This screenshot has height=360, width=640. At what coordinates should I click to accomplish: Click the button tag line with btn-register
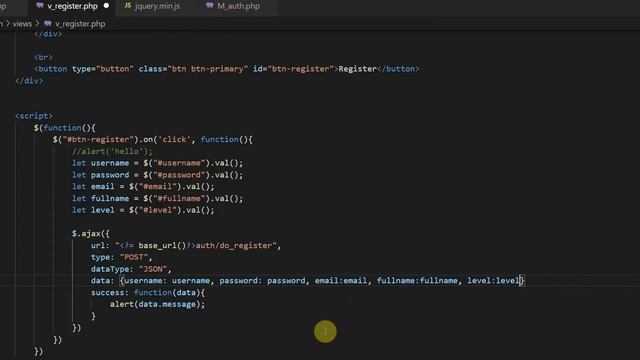pyautogui.click(x=227, y=69)
